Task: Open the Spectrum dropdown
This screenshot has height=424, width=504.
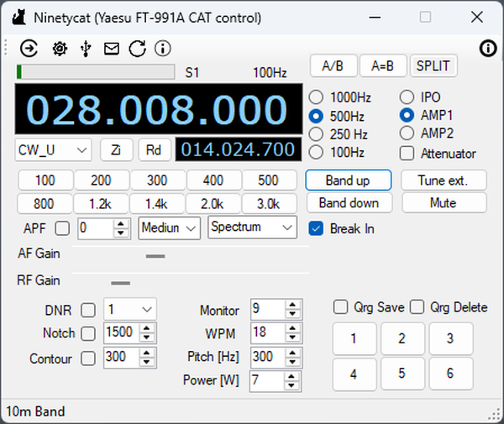Action: click(252, 228)
